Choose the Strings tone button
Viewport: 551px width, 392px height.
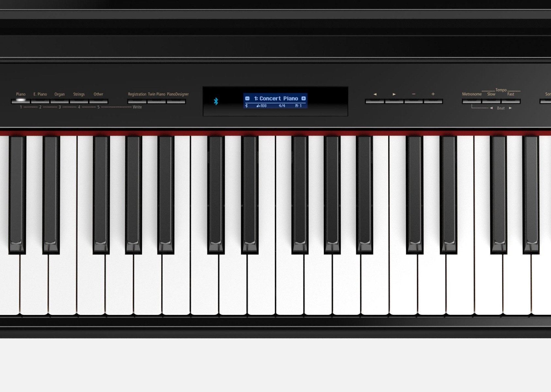(x=79, y=101)
